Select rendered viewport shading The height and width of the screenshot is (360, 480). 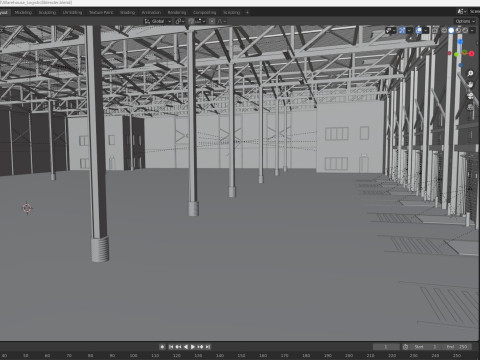pyautogui.click(x=465, y=30)
